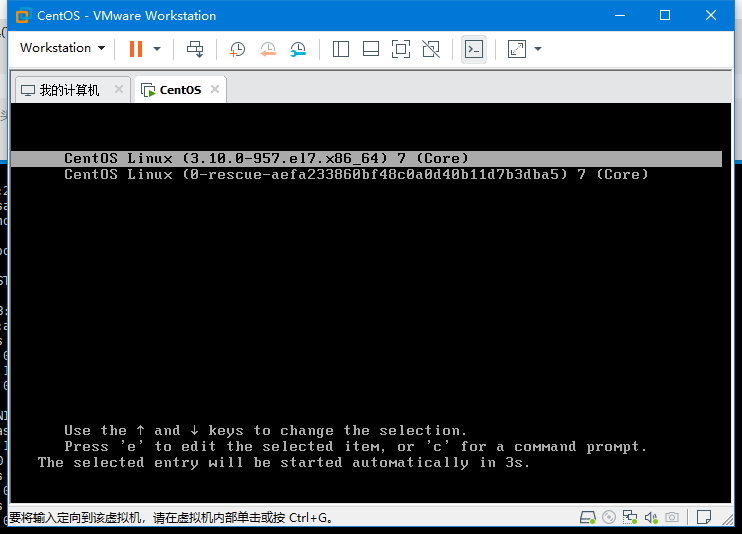Image resolution: width=742 pixels, height=534 pixels.
Task: Click the arrow keys selection hint text
Action: (x=265, y=430)
